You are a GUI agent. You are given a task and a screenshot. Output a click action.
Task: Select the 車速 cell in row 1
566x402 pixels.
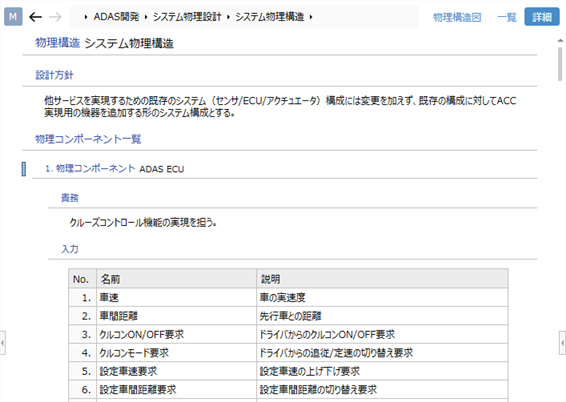pos(176,298)
